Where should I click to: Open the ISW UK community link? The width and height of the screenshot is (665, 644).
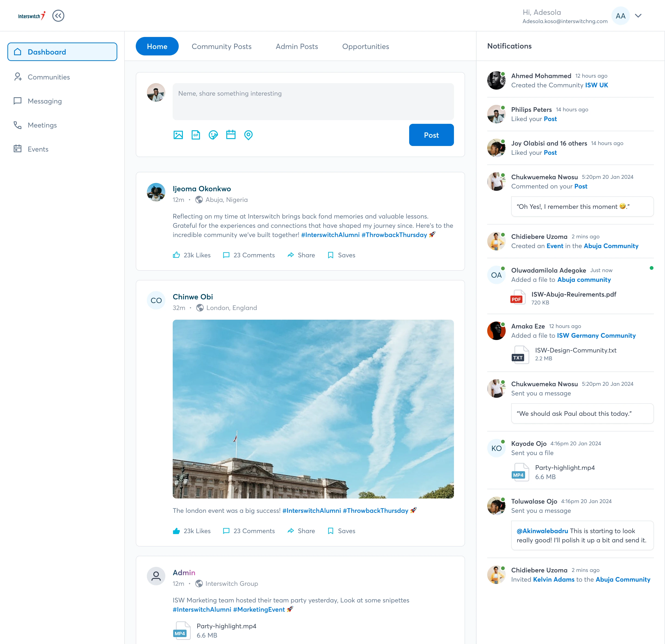coord(596,85)
